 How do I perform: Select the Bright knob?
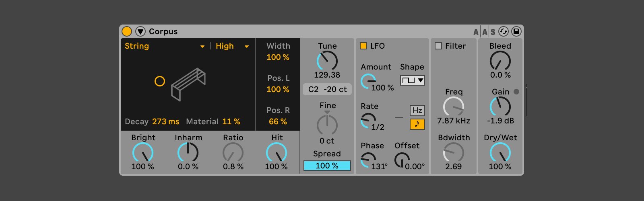tap(143, 153)
